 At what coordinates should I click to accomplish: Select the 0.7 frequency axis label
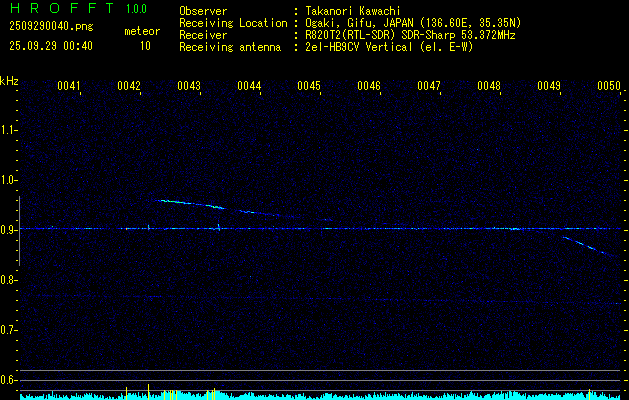(x=9, y=330)
